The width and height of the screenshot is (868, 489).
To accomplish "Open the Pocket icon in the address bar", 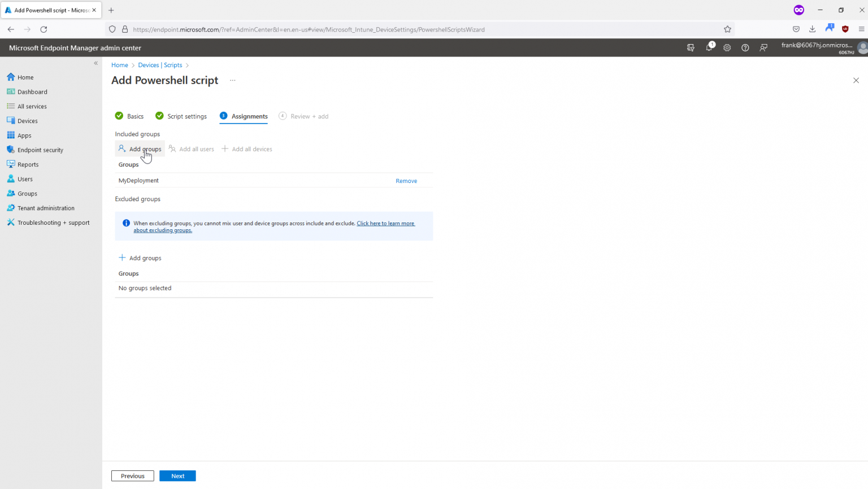I will pyautogui.click(x=796, y=29).
